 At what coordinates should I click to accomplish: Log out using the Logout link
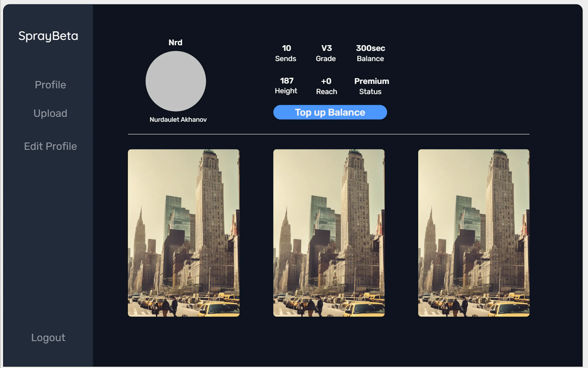[x=48, y=338]
